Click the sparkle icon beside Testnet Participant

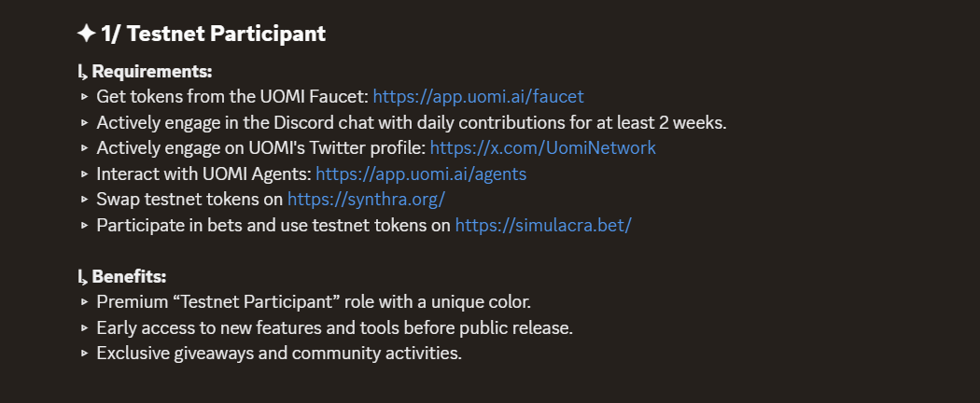pos(86,33)
